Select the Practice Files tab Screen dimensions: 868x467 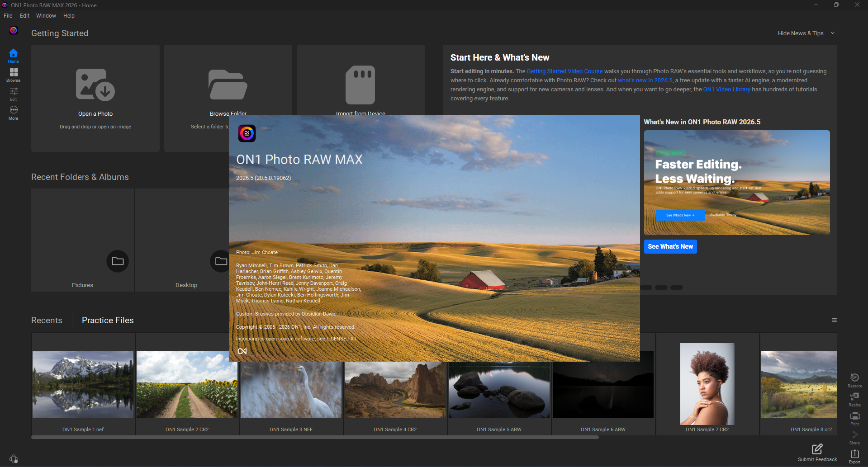[108, 320]
